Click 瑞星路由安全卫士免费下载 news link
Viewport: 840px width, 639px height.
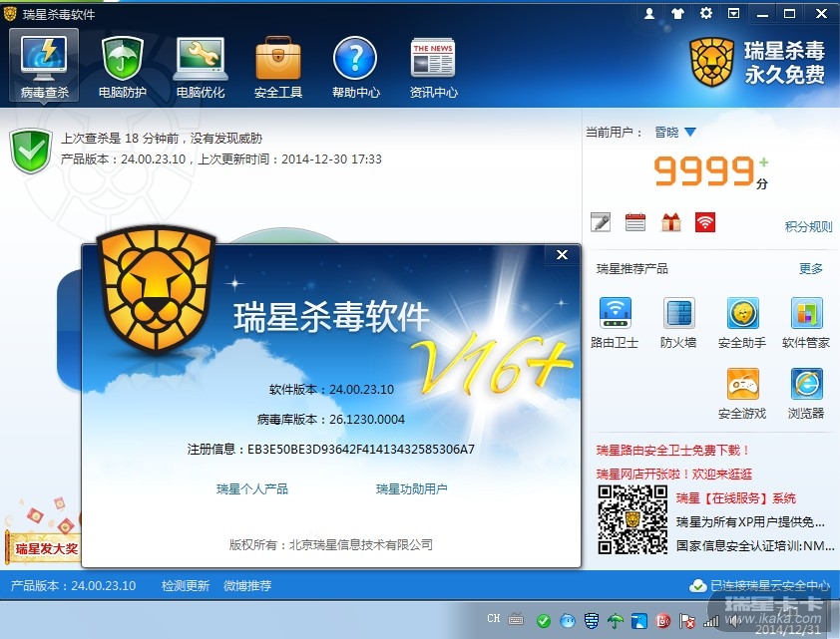coord(672,451)
